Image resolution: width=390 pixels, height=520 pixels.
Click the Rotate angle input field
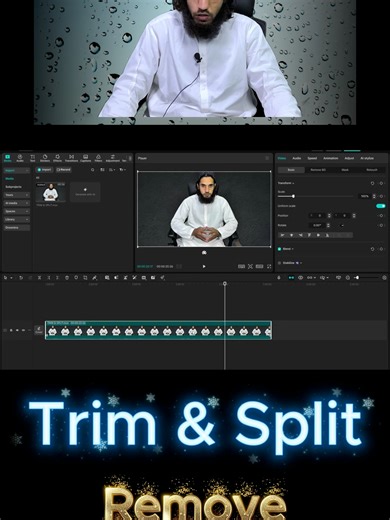pos(317,225)
